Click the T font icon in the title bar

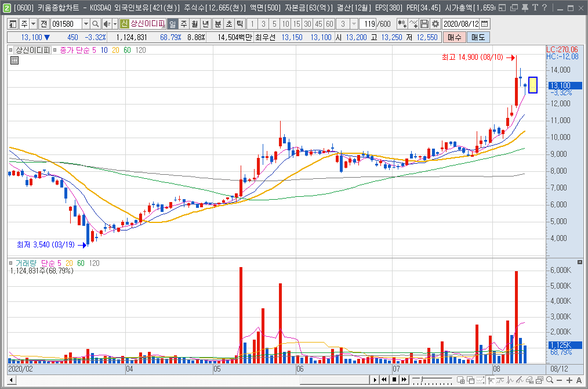(535, 8)
